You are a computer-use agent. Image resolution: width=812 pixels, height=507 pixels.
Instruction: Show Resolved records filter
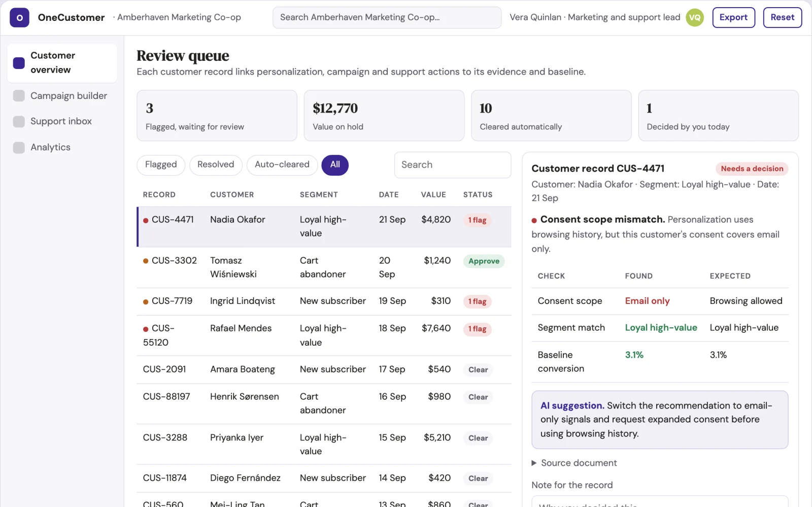point(216,165)
